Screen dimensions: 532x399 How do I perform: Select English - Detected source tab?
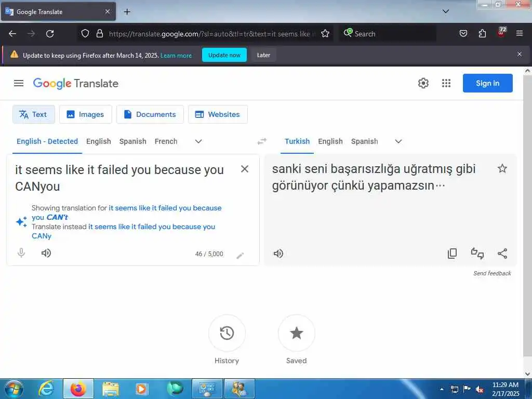pos(47,141)
